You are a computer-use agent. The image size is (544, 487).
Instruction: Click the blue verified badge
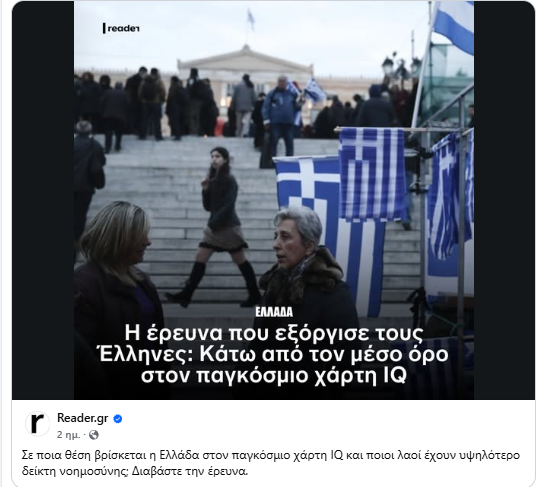118,419
